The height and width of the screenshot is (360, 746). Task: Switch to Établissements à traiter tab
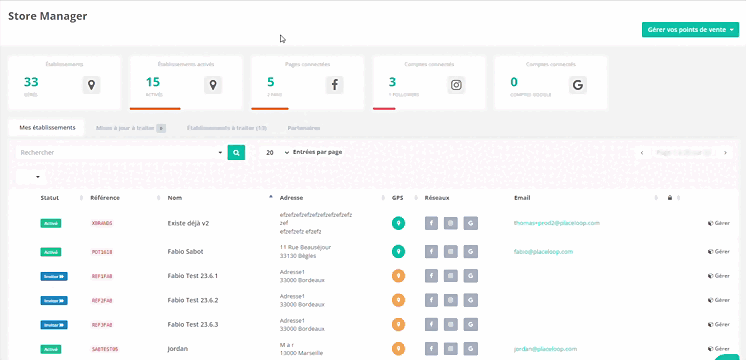coord(226,128)
